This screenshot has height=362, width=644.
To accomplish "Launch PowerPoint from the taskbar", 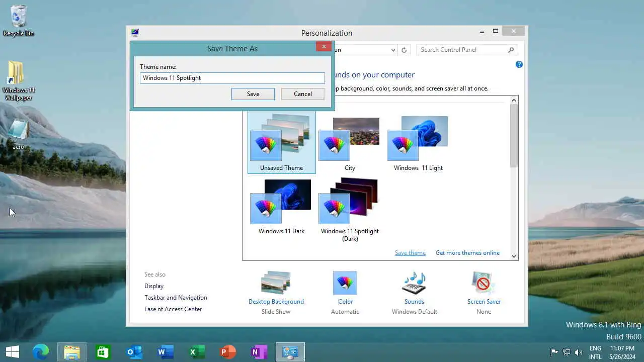I will (228, 352).
